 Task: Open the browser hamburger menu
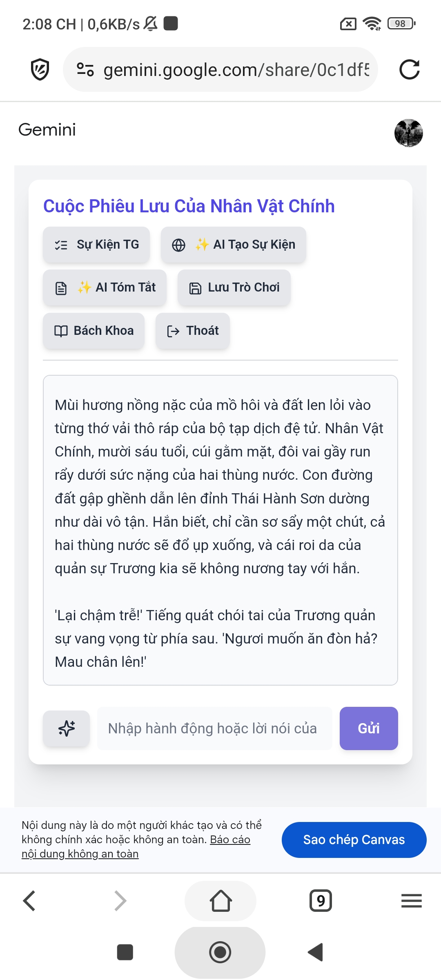(x=411, y=901)
